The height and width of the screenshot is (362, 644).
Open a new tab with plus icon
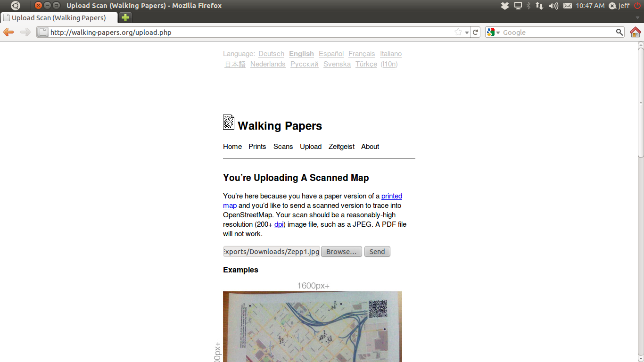click(x=125, y=17)
